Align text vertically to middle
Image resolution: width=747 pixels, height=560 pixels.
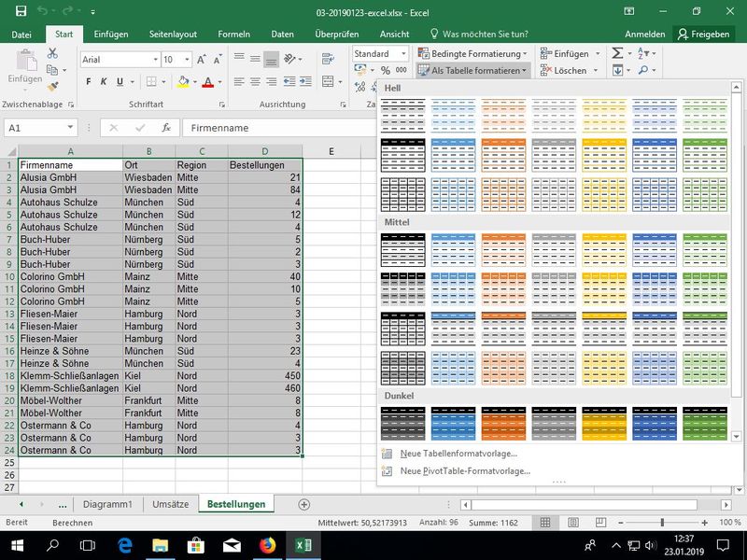coord(255,59)
